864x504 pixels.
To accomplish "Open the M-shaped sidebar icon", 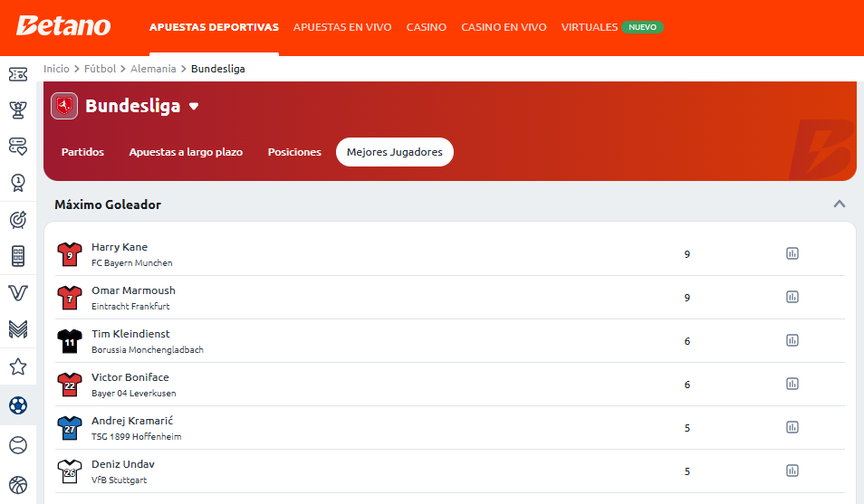I will point(18,329).
